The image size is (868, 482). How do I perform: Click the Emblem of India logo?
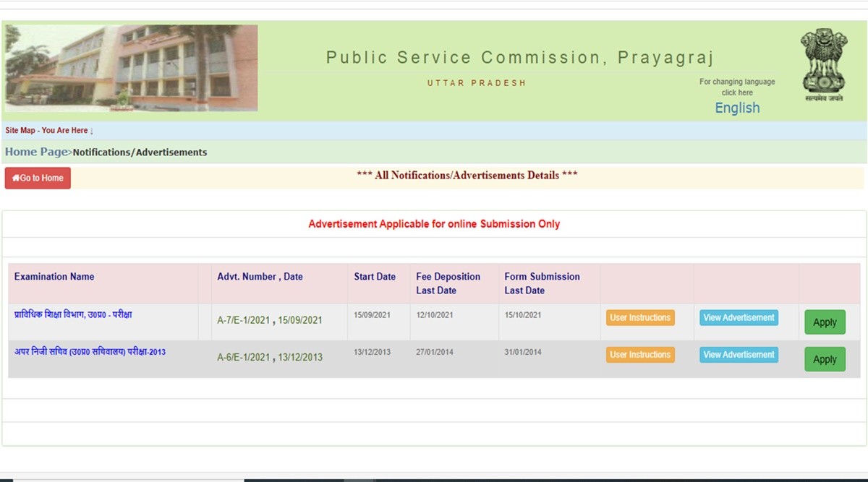823,64
